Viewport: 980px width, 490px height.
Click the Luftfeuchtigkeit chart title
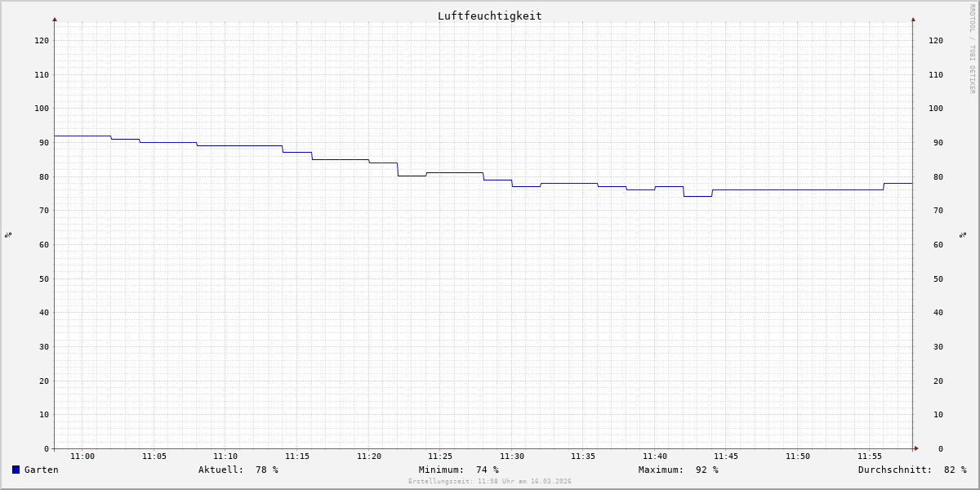(x=490, y=16)
